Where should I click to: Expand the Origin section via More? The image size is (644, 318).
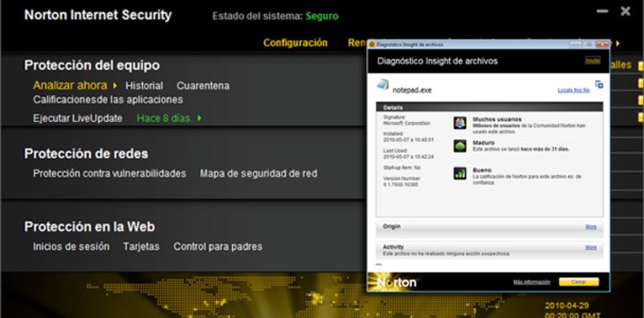[x=590, y=227]
